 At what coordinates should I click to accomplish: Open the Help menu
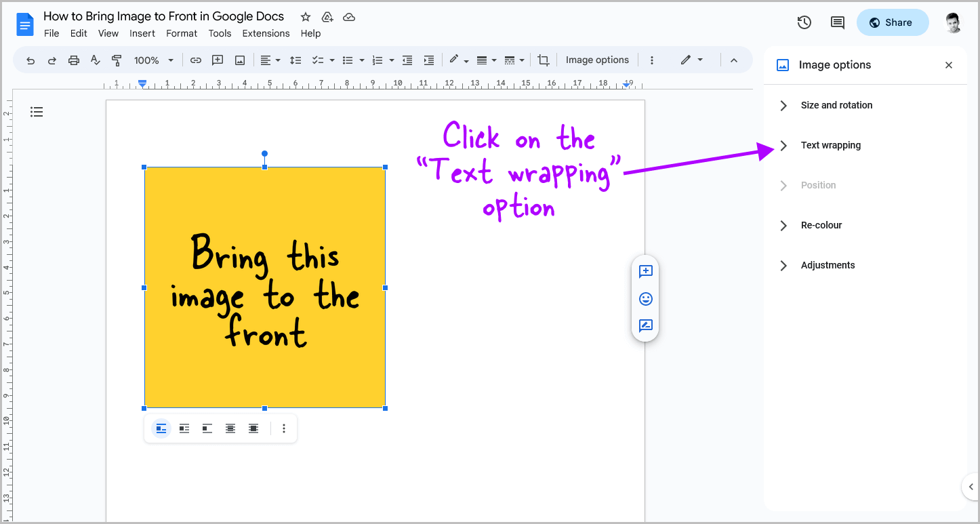(310, 33)
